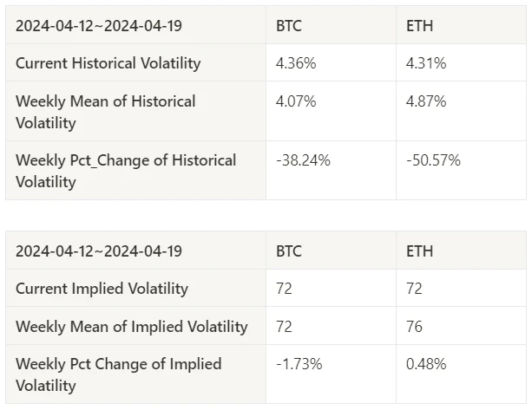Screen dimensions: 532x410
Task: Click the ETH weekly mean value 4.87%
Action: click(426, 101)
